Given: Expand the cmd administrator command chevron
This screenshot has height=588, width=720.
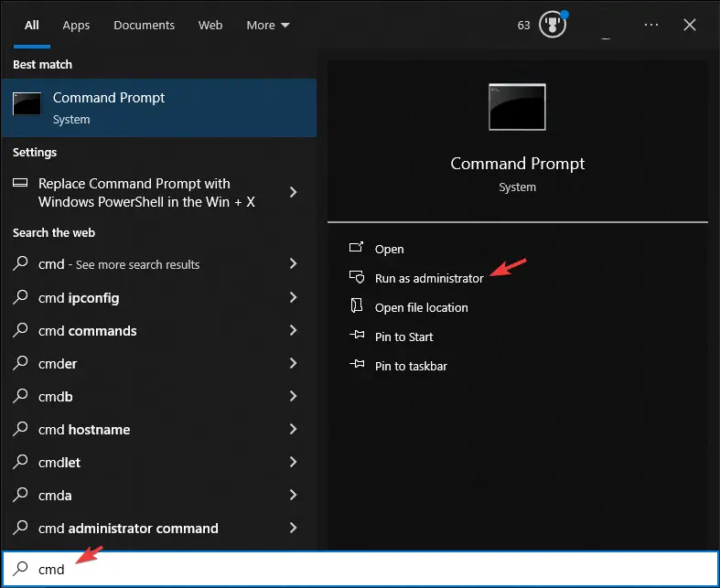Looking at the screenshot, I should (x=294, y=528).
